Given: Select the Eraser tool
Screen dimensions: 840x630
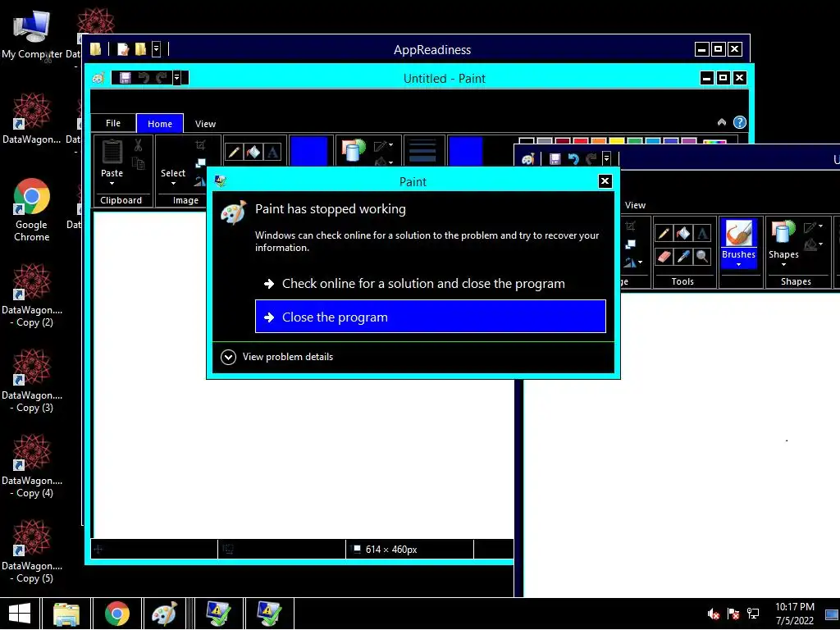Looking at the screenshot, I should [663, 257].
